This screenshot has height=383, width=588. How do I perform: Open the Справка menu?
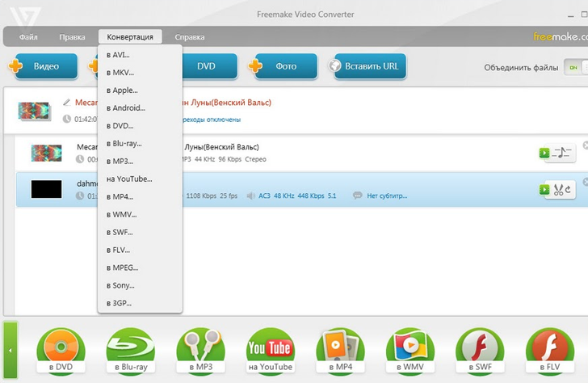(x=190, y=37)
